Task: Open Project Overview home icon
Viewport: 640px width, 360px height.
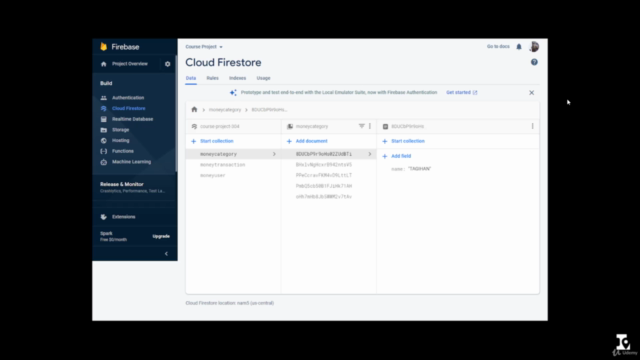Action: [x=104, y=64]
